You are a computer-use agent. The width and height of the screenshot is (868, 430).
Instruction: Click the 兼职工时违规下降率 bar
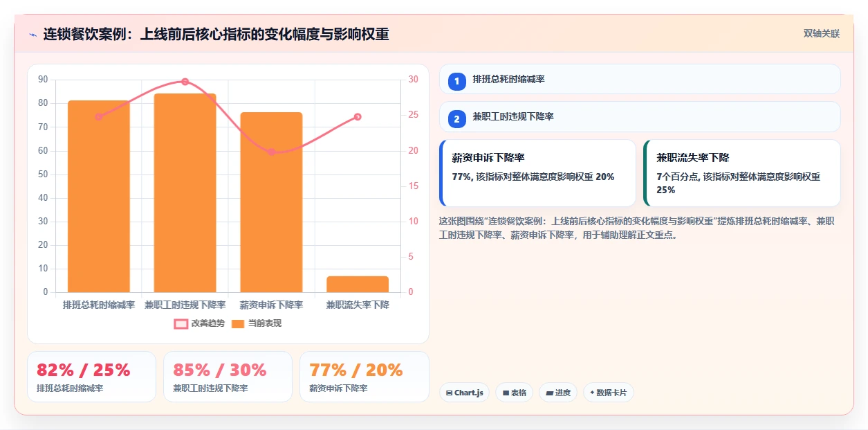[185, 192]
